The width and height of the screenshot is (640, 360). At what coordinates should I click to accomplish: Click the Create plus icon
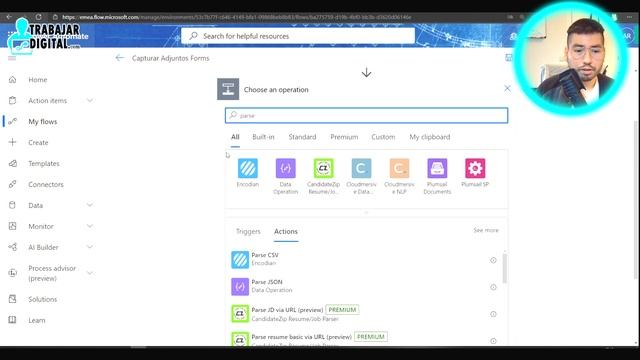13,142
